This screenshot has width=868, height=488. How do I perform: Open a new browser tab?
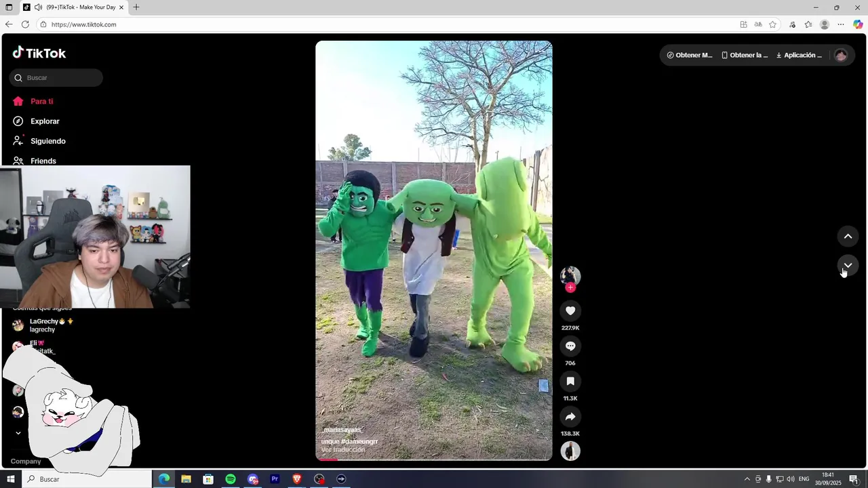point(136,7)
